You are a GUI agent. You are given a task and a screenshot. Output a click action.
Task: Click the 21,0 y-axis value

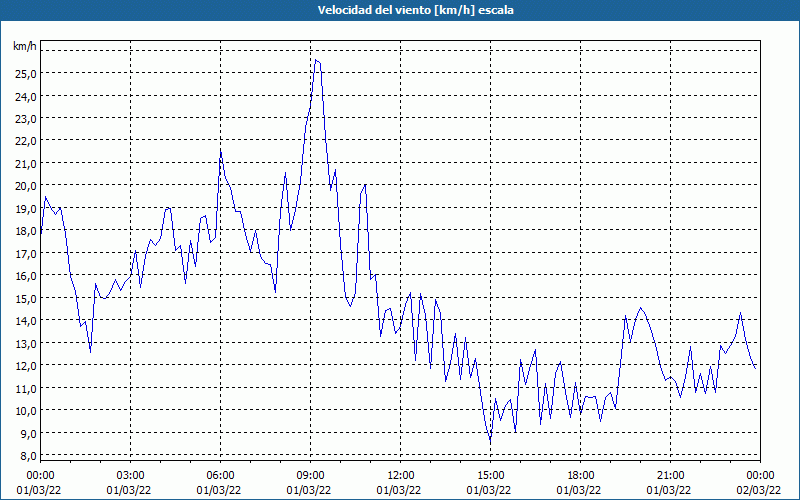click(26, 163)
